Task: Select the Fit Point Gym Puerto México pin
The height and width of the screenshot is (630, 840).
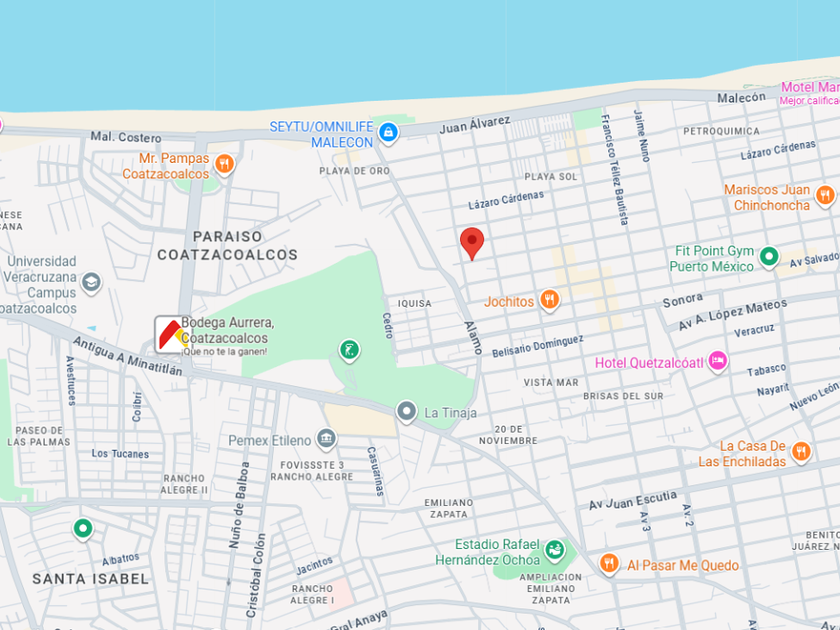Action: pyautogui.click(x=769, y=257)
